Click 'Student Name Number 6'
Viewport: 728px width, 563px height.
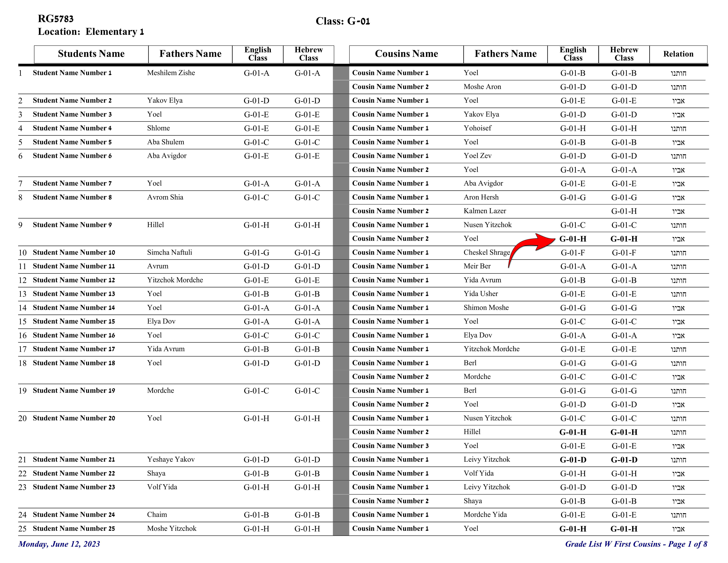pyautogui.click(x=72, y=156)
